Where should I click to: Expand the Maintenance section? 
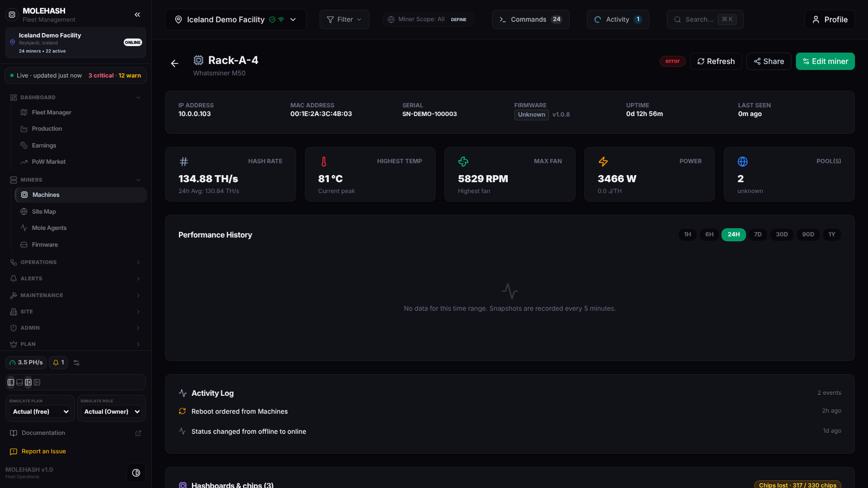pos(75,296)
